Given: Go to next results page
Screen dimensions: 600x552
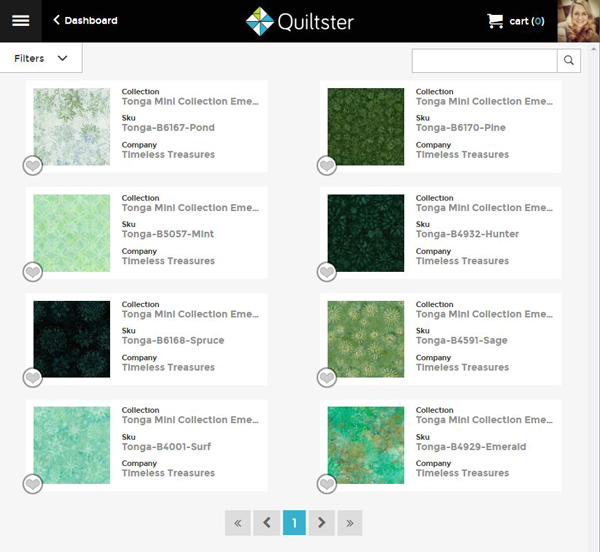Looking at the screenshot, I should pos(322,523).
